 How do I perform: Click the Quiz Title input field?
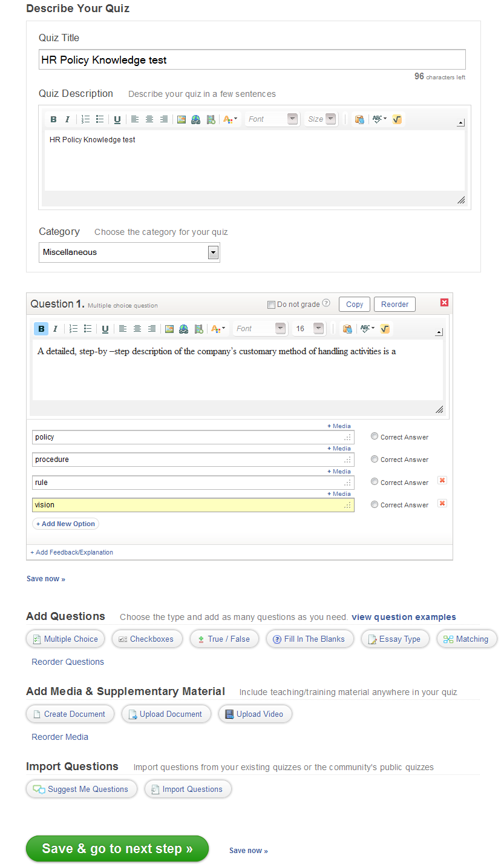252,60
